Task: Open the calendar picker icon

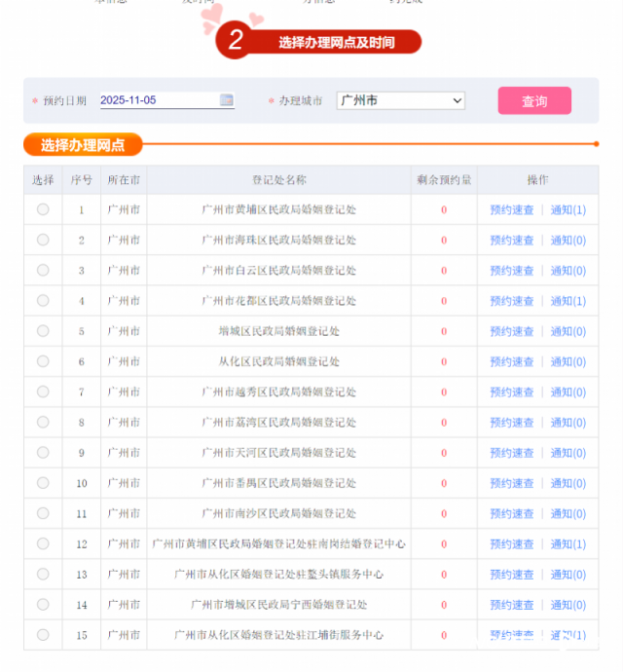Action: tap(226, 100)
